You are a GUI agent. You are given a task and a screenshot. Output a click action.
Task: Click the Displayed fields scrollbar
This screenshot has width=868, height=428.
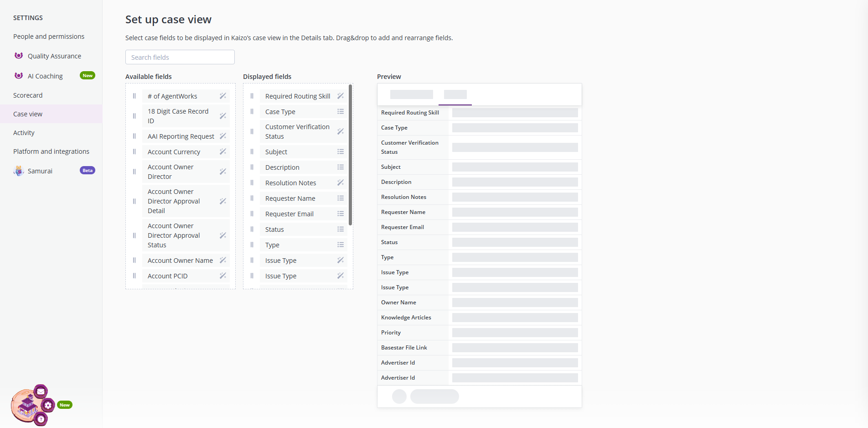click(x=350, y=155)
